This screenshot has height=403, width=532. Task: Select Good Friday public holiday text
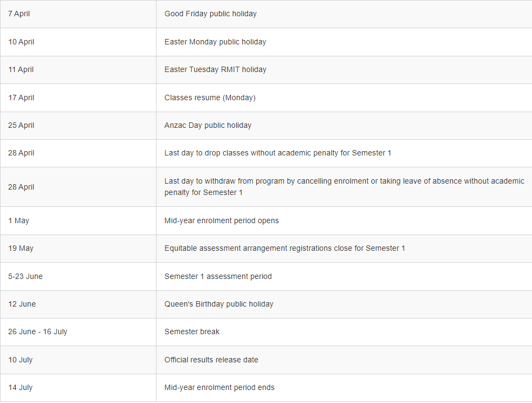(210, 14)
